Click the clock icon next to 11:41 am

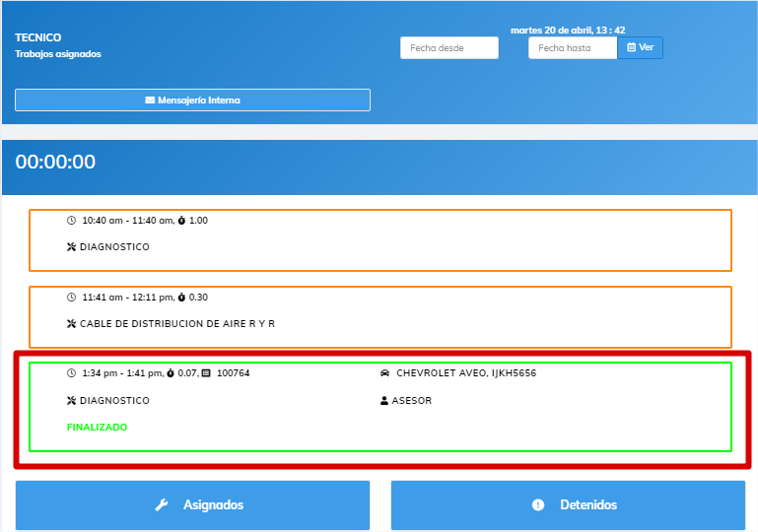tap(71, 297)
